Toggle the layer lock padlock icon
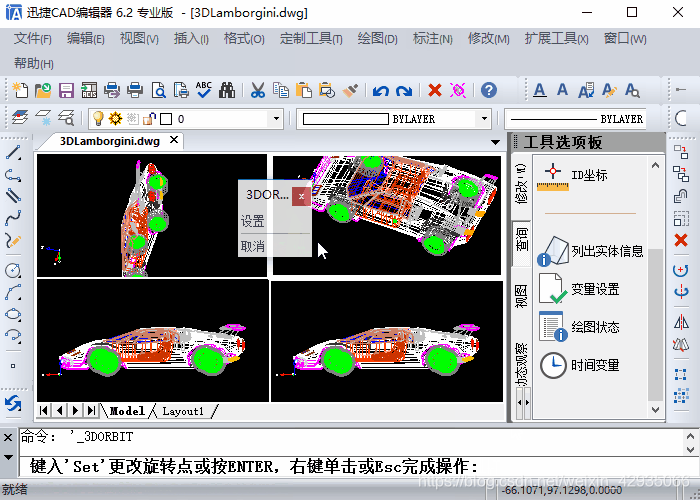Viewport: 700px width, 500px height. [x=150, y=119]
